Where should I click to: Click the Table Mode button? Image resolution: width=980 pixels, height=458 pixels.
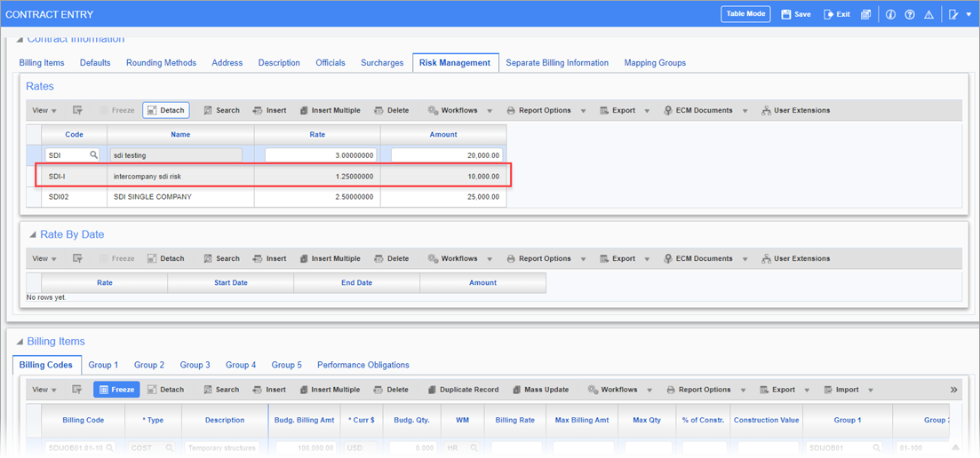coord(745,13)
